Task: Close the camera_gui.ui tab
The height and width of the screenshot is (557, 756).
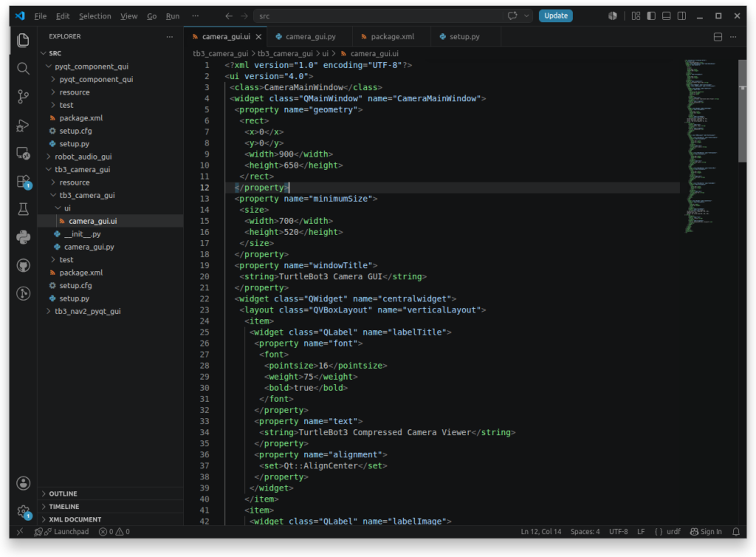Action: [x=258, y=37]
